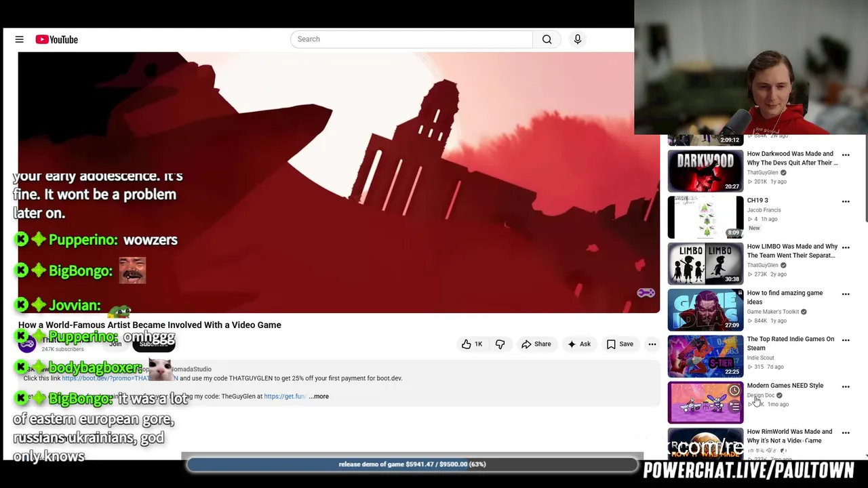Like the video with thumbs up
The height and width of the screenshot is (488, 868).
472,344
